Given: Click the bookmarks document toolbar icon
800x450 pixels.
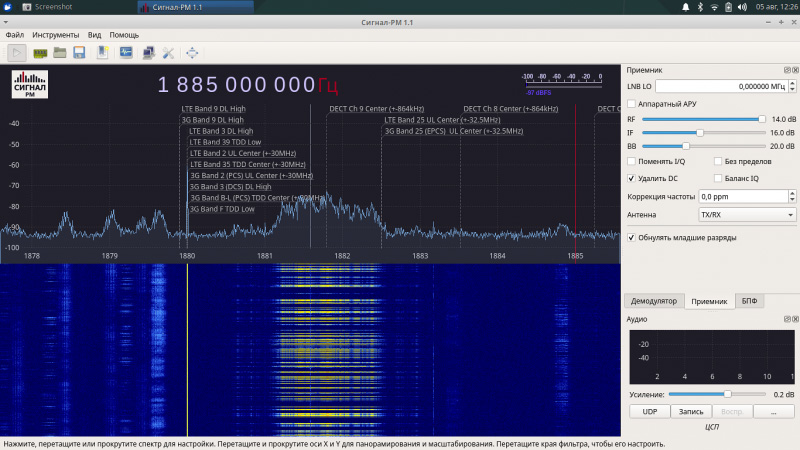Looking at the screenshot, I should point(103,52).
